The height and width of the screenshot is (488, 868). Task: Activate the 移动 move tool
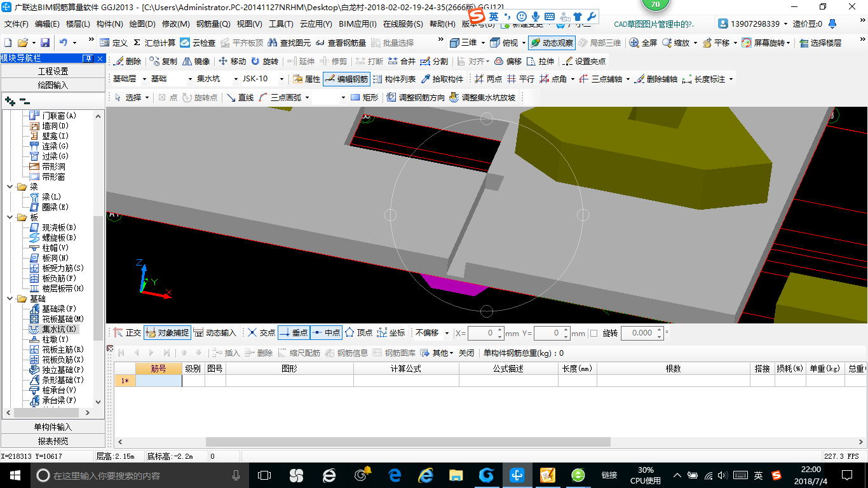click(232, 62)
